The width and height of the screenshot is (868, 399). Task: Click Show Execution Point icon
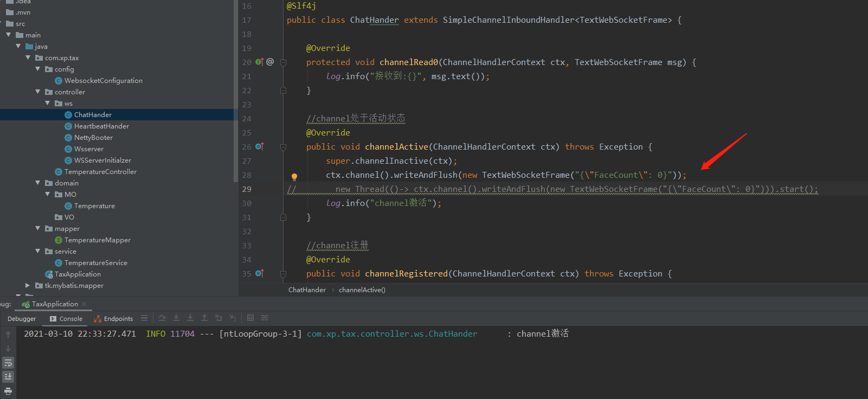click(162, 318)
